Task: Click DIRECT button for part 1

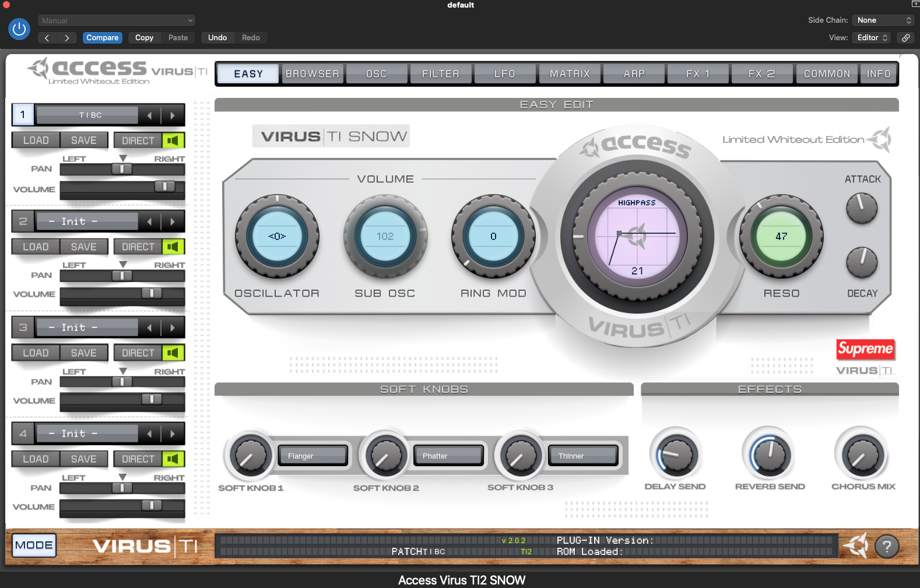Action: pyautogui.click(x=138, y=140)
